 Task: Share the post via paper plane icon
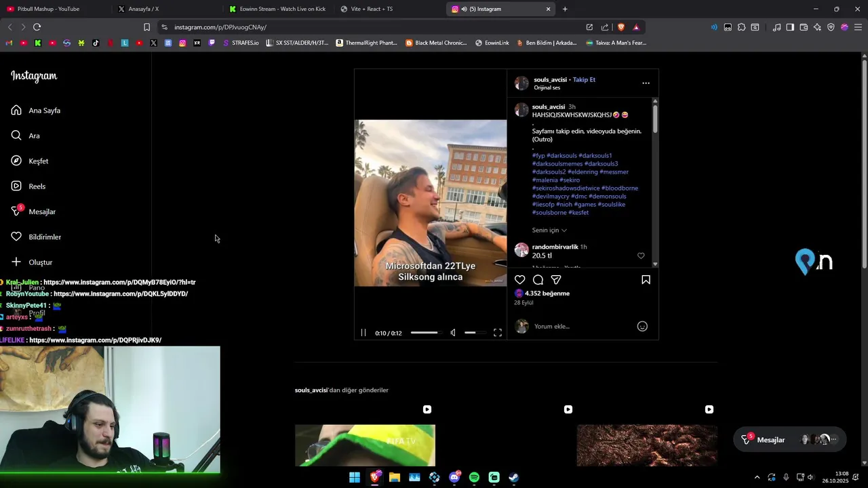556,280
